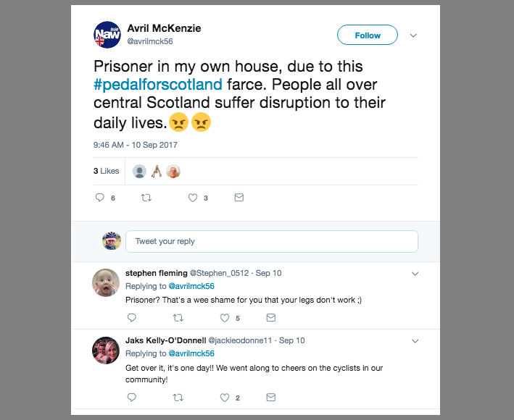
Task: Open Avril McKenzie's profile avatar
Action: tap(107, 35)
